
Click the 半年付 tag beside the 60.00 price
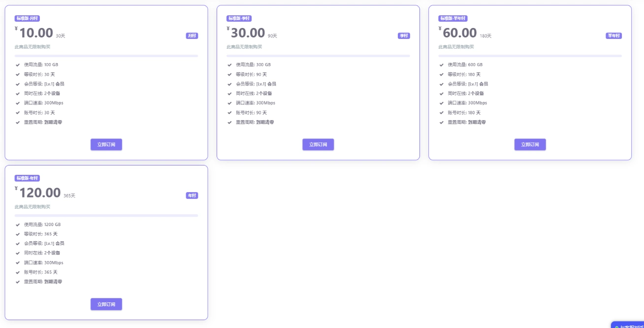(613, 35)
